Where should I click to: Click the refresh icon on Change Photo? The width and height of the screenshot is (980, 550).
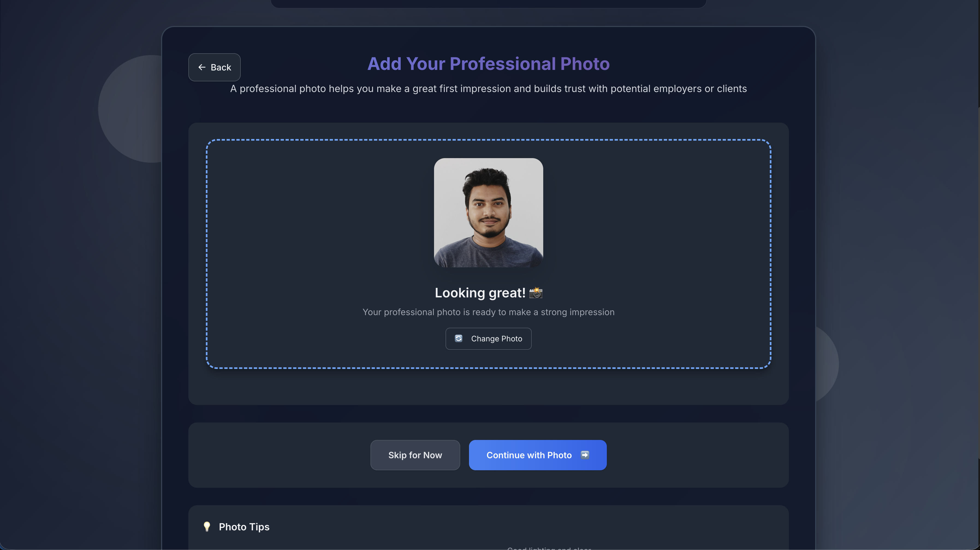tap(459, 338)
